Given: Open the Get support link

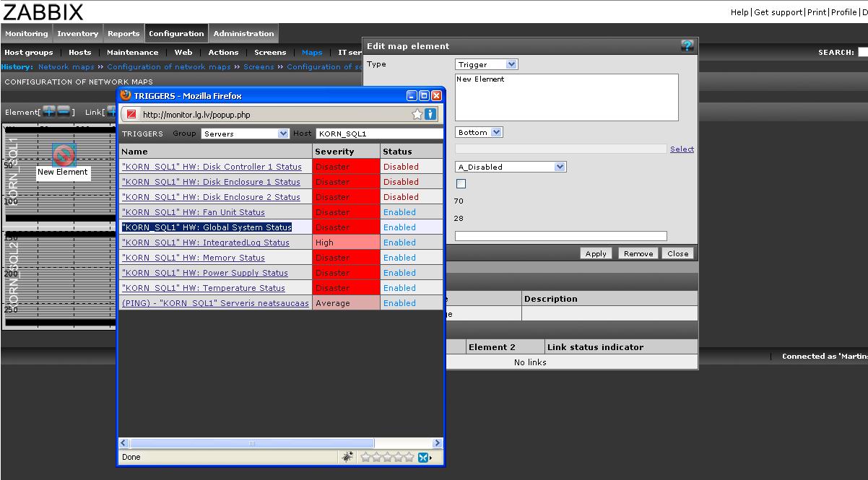Looking at the screenshot, I should click(x=778, y=12).
